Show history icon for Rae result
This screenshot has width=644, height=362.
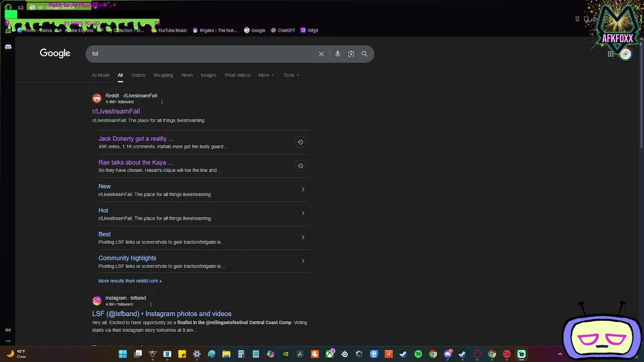tap(300, 166)
